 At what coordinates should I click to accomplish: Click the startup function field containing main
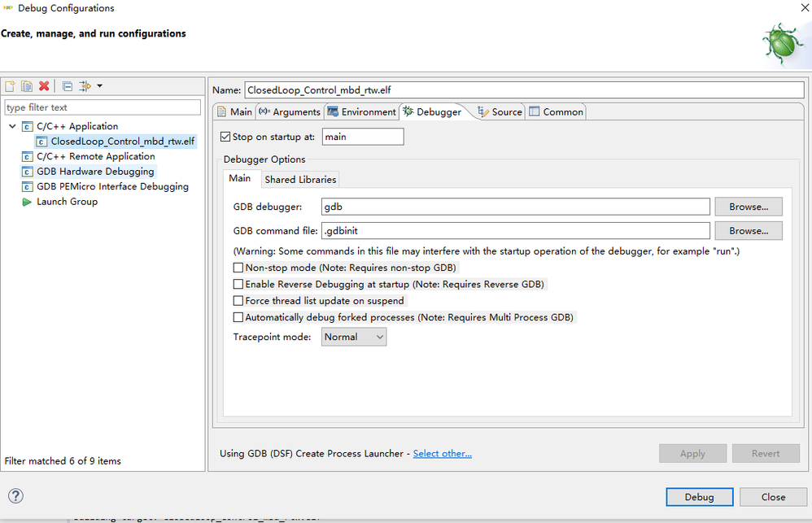point(363,137)
